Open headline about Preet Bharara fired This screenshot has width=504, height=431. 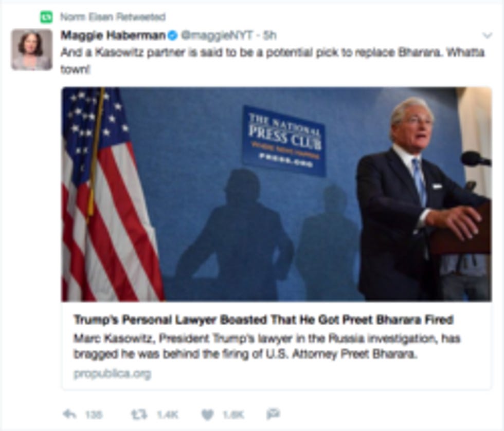[263, 320]
